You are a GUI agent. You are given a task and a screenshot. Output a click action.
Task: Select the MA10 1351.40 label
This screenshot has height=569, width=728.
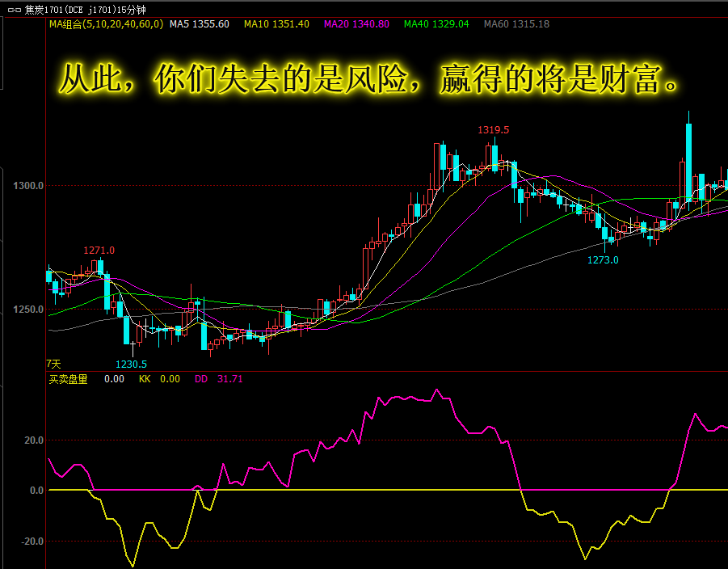point(276,24)
